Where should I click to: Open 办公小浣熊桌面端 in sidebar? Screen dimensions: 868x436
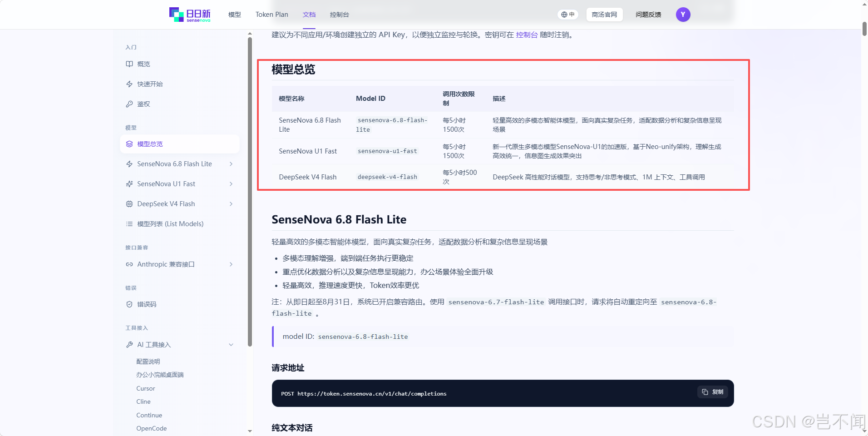160,375
